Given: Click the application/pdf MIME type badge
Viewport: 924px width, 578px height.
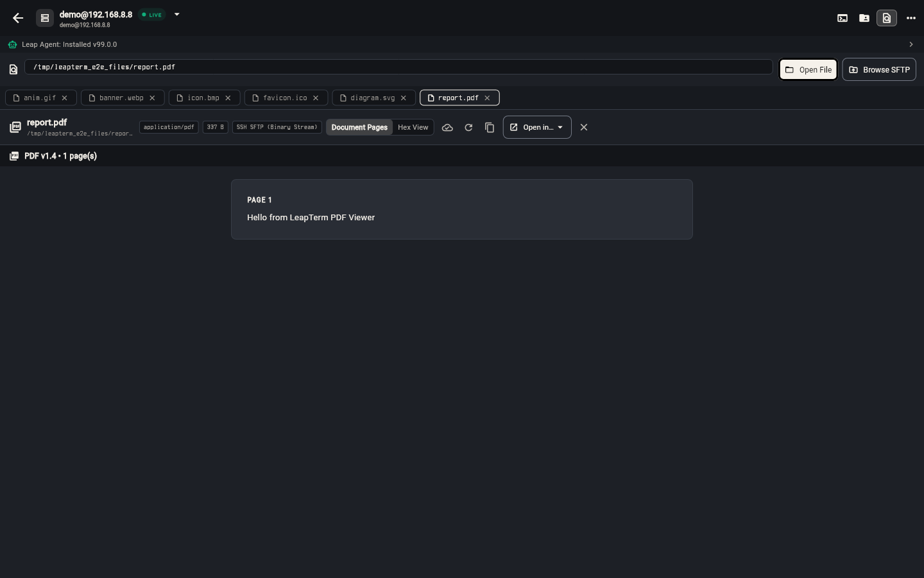Looking at the screenshot, I should pyautogui.click(x=169, y=127).
